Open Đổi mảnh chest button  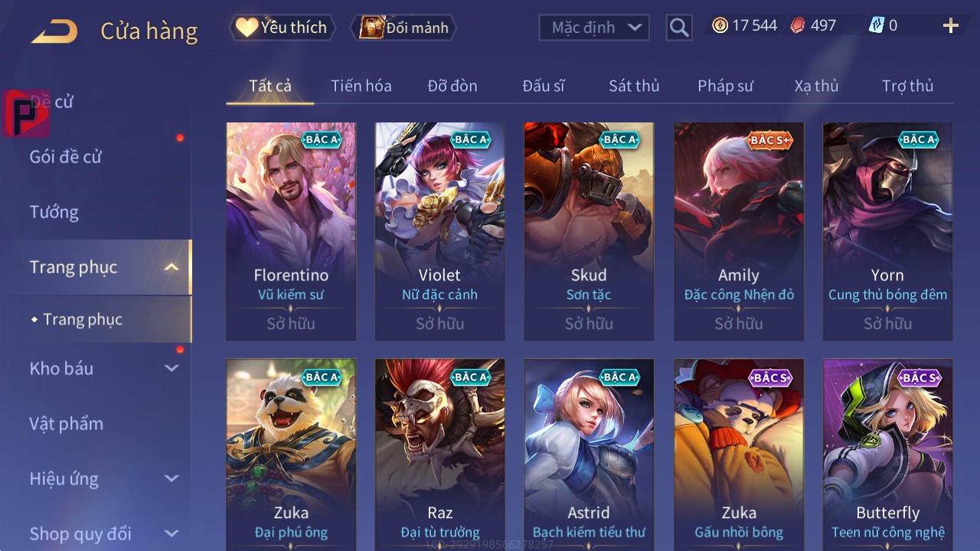403,28
